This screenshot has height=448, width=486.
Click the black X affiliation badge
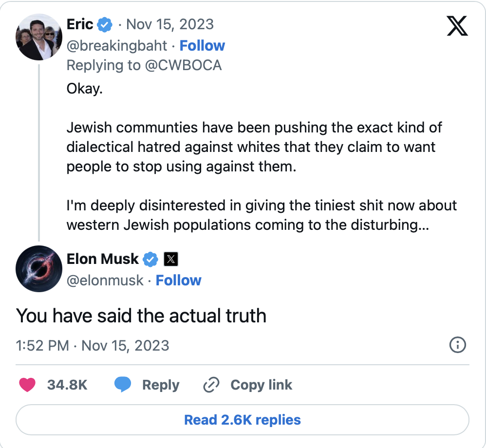[x=170, y=259]
